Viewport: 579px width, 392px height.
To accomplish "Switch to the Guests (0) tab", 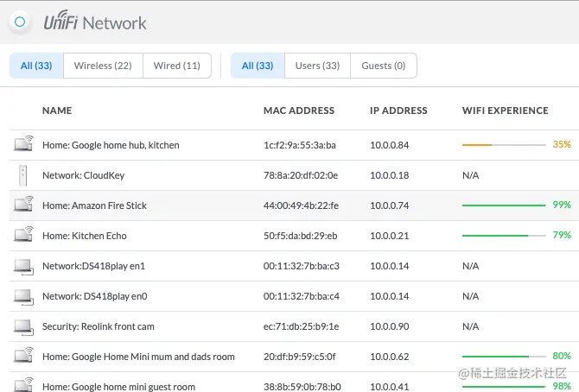I will (x=384, y=66).
